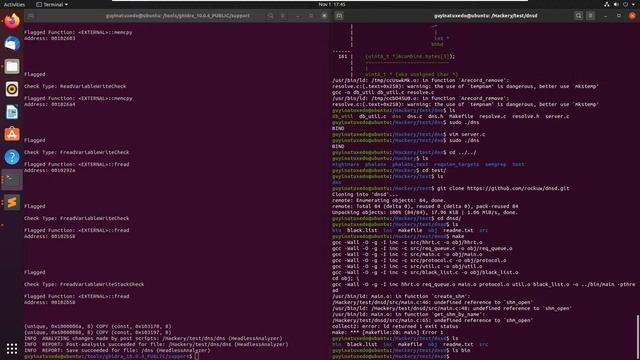Minimize the ghidra support terminal window
This screenshot has width=640, height=360.
tap(298, 16)
